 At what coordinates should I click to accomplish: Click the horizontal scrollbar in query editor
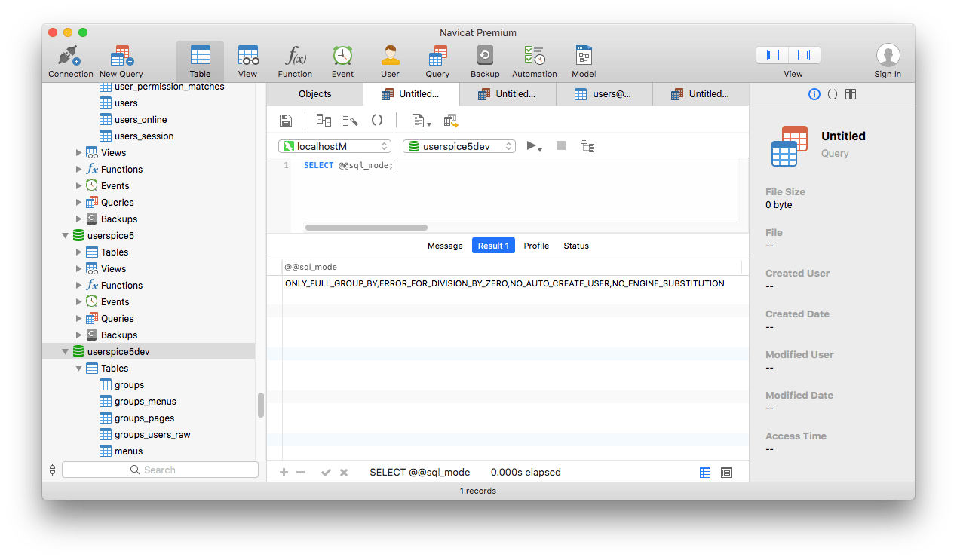click(366, 228)
